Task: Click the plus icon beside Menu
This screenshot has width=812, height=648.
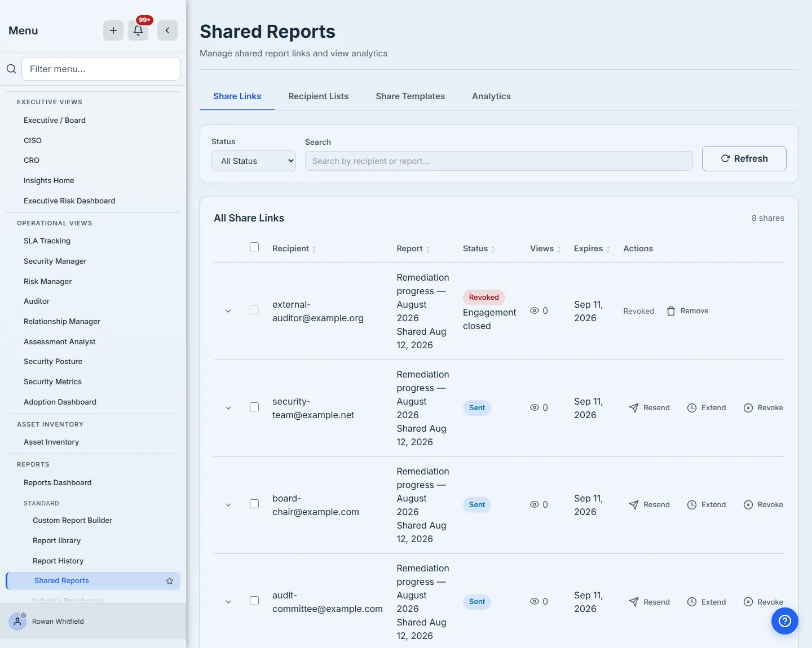Action: click(113, 30)
